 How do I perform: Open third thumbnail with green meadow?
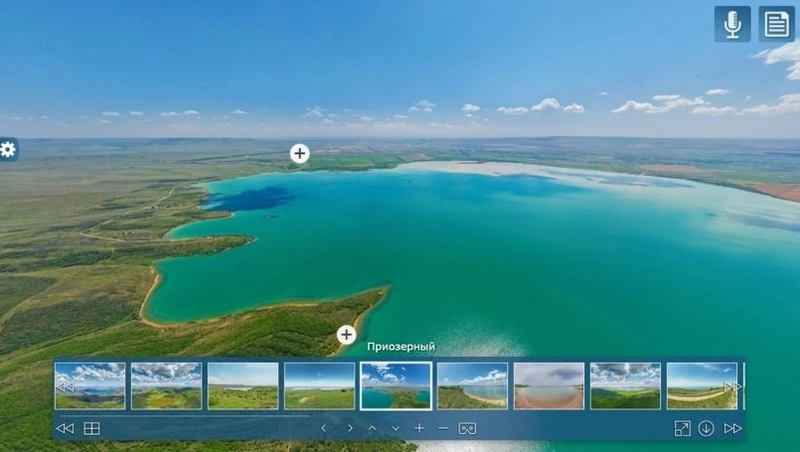click(x=243, y=386)
